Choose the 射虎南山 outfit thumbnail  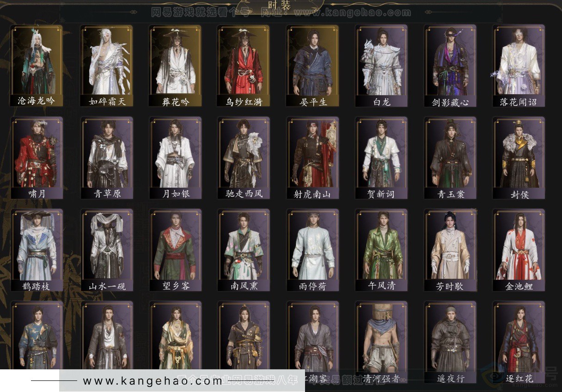click(312, 158)
